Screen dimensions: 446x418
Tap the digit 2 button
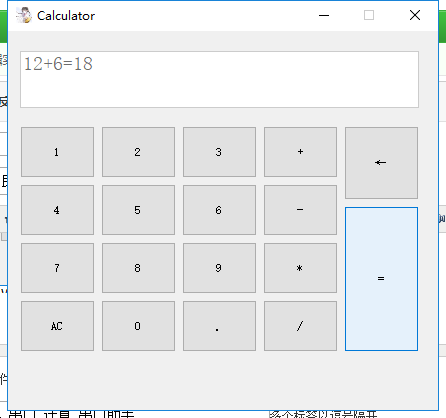[x=138, y=152]
